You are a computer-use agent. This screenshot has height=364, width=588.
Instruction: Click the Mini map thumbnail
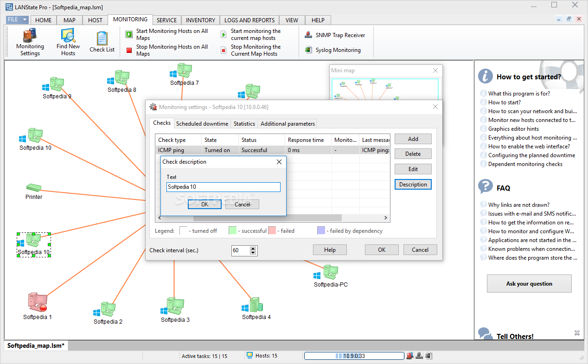[x=385, y=89]
